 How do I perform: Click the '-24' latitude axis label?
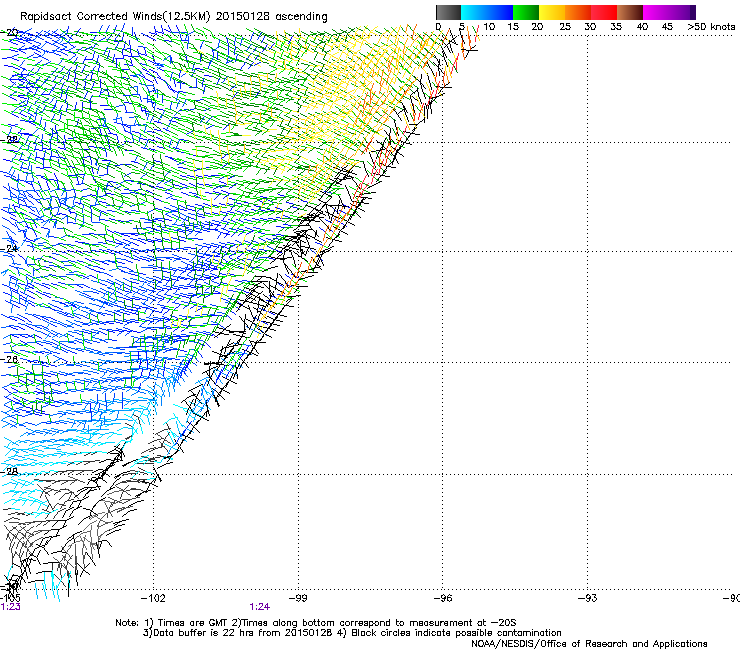[x=9, y=248]
